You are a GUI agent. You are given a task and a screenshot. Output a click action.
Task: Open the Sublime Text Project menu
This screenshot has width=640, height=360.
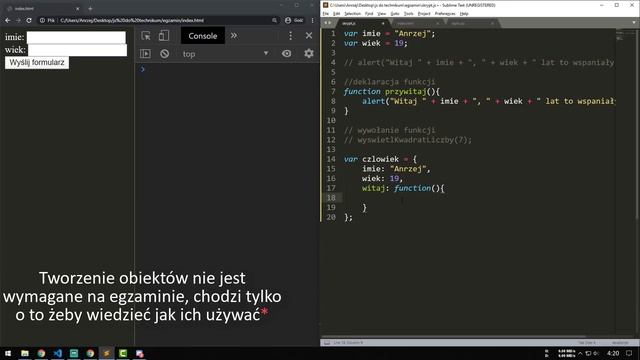click(424, 13)
